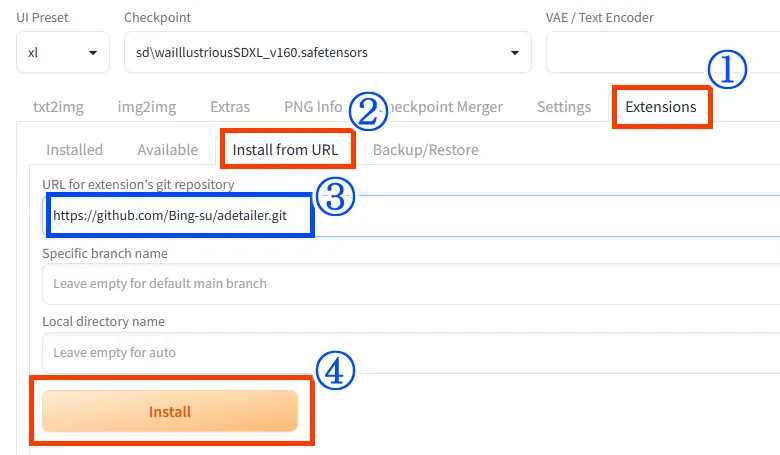Screen dimensions: 780x455
Task: Open the Installed extensions subtab
Action: pyautogui.click(x=75, y=150)
